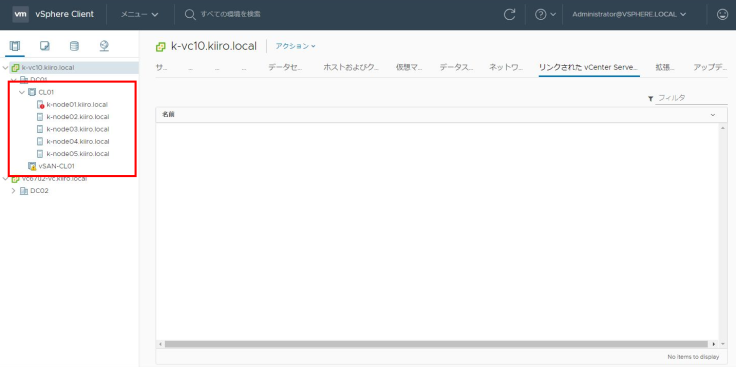Image resolution: width=736 pixels, height=367 pixels.
Task: Expand the DC02 datacenter node
Action: pyautogui.click(x=13, y=191)
